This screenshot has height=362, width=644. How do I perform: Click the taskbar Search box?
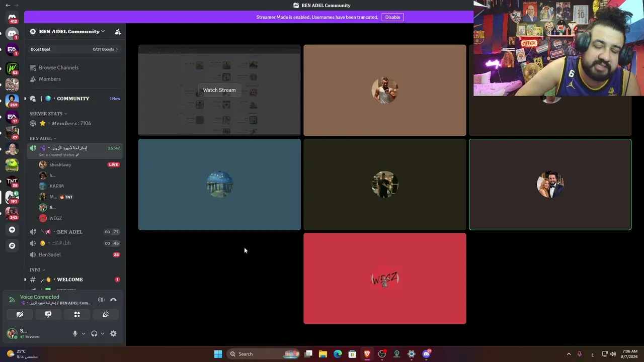pos(263,354)
